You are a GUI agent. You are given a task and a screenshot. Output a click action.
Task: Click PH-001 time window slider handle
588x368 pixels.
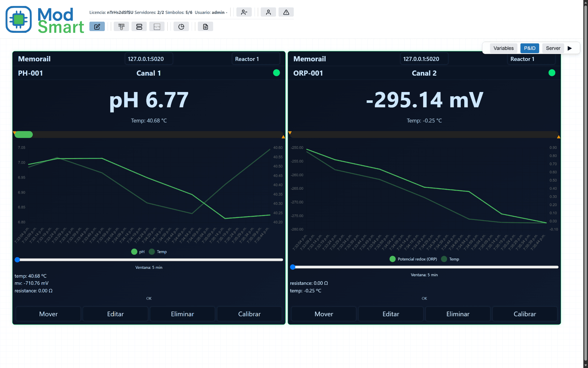[x=17, y=260]
